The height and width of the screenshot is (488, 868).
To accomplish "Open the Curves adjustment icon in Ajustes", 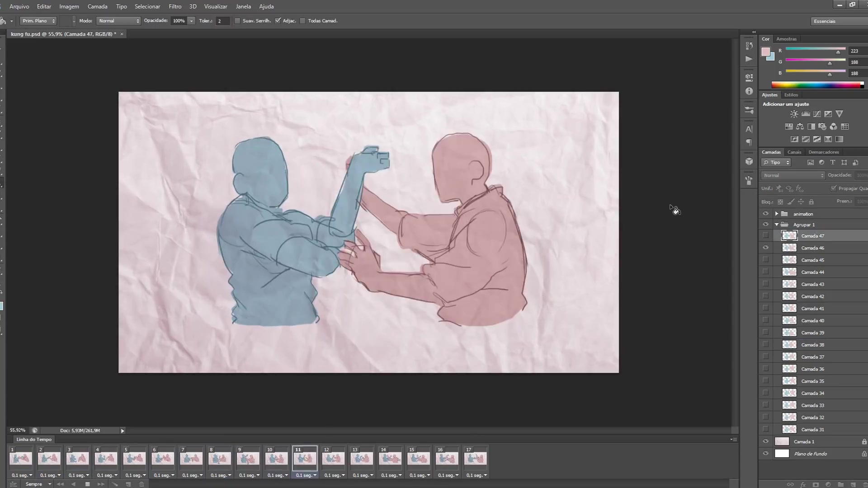I will click(817, 114).
